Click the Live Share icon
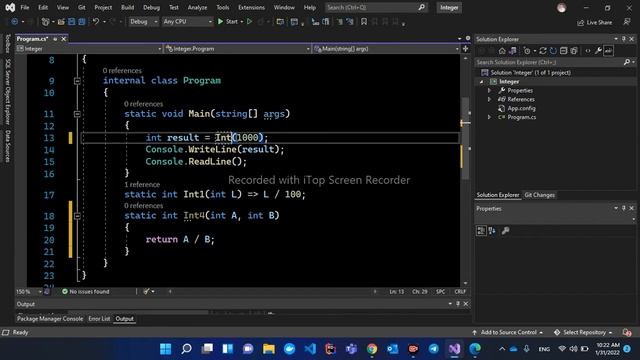This screenshot has width=640, height=360. (580, 23)
